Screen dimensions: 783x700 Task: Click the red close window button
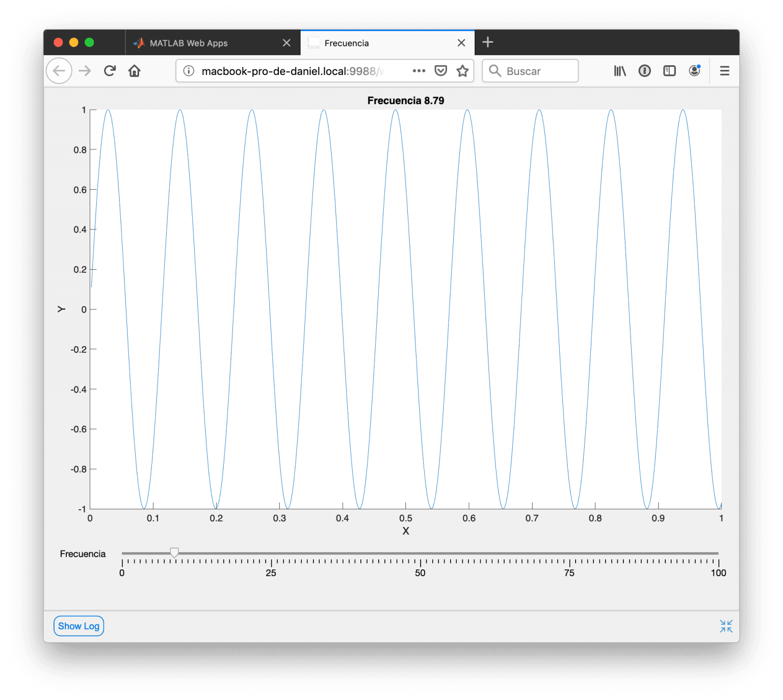click(58, 42)
